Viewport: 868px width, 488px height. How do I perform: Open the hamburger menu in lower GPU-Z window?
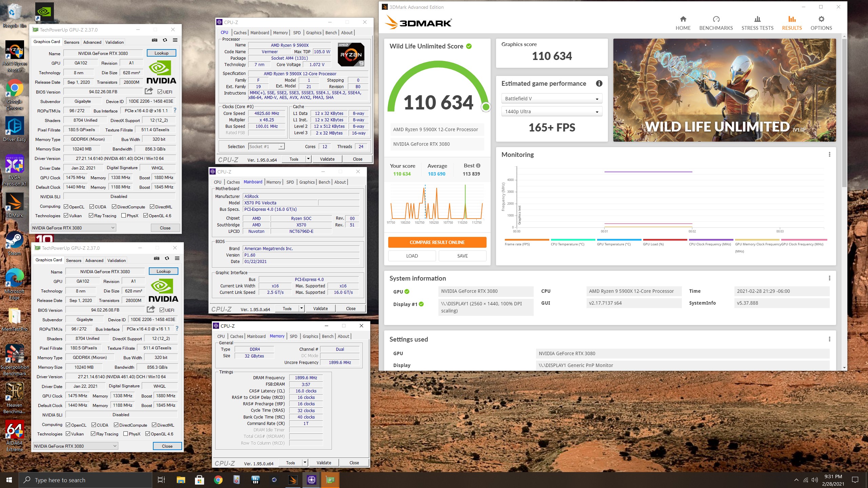pos(177,258)
